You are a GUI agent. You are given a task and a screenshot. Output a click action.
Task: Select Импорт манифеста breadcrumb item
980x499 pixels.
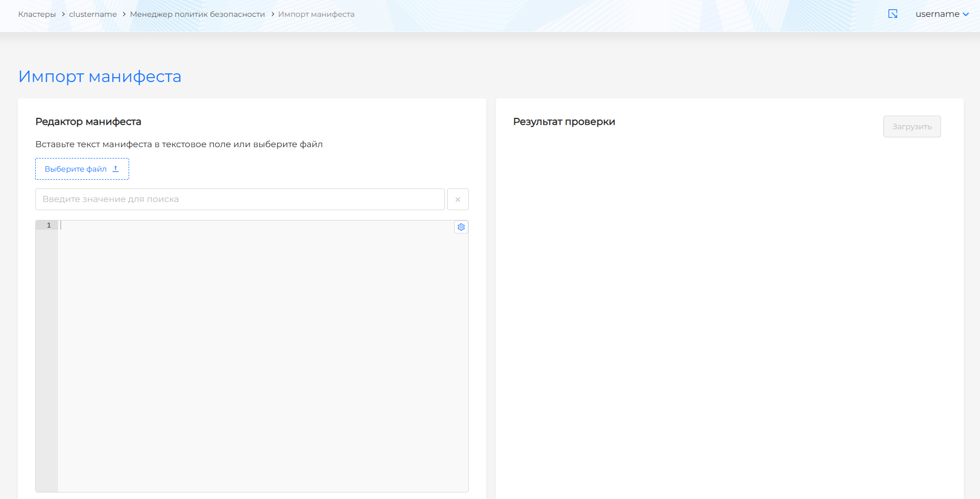[316, 14]
